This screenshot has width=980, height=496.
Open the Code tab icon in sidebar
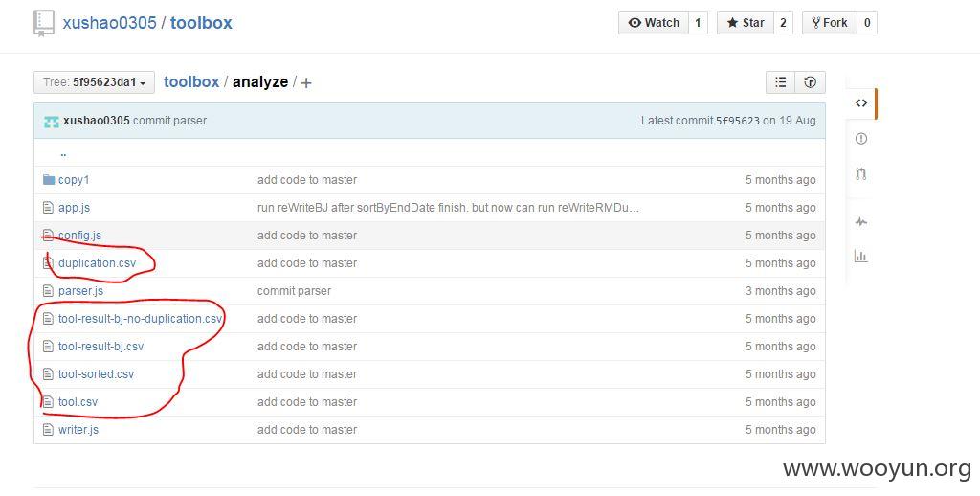[861, 103]
